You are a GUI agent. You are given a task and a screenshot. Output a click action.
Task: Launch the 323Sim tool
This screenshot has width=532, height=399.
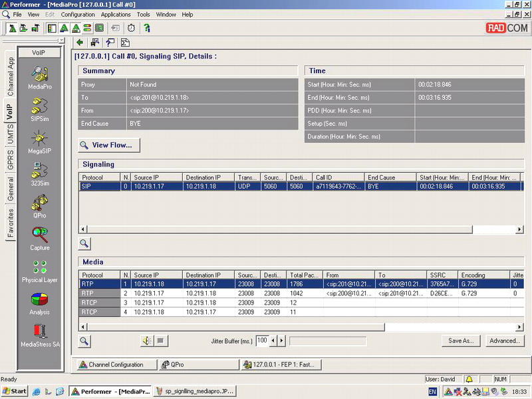click(x=40, y=174)
